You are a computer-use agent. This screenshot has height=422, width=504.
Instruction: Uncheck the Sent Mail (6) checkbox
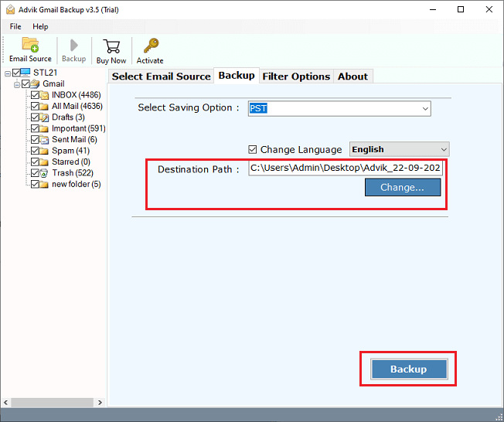point(35,139)
